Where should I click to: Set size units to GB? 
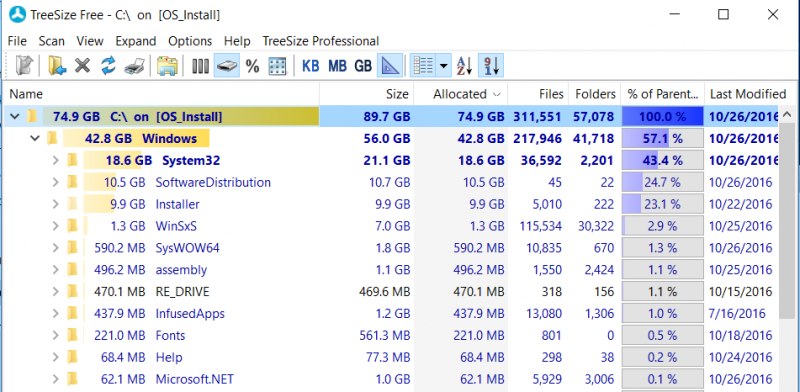pos(363,66)
